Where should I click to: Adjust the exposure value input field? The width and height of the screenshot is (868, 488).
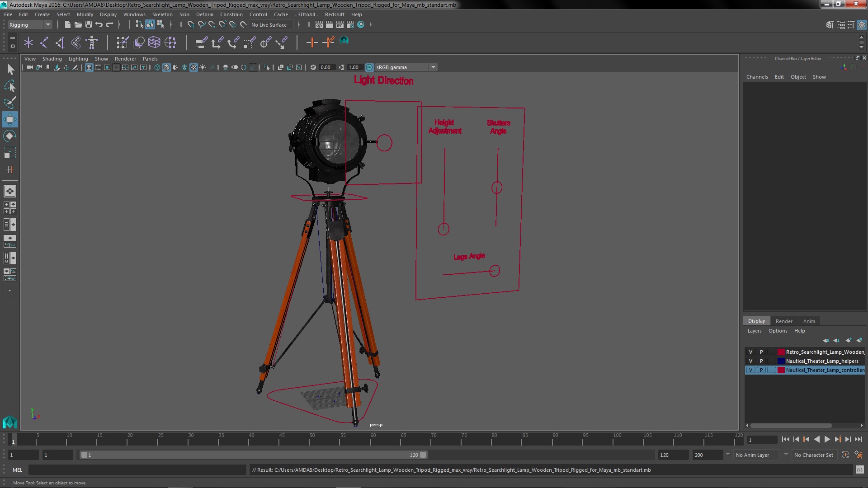tap(327, 67)
